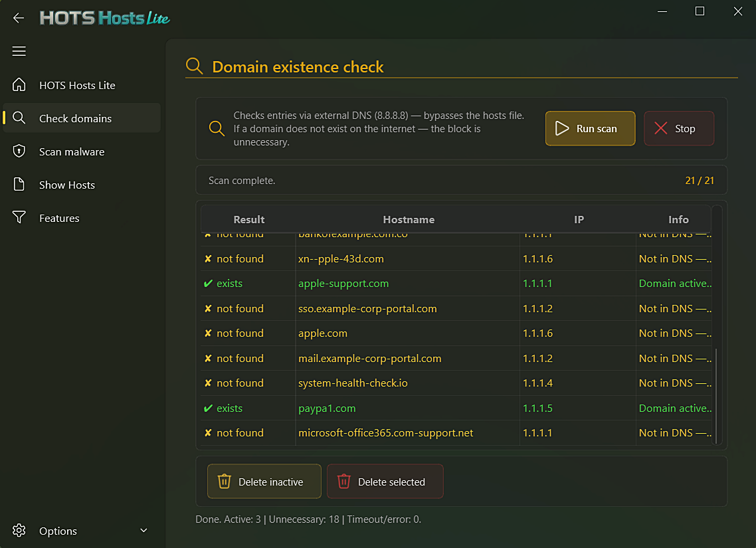The image size is (756, 548).
Task: Open the hamburger navigation menu
Action: 19,51
